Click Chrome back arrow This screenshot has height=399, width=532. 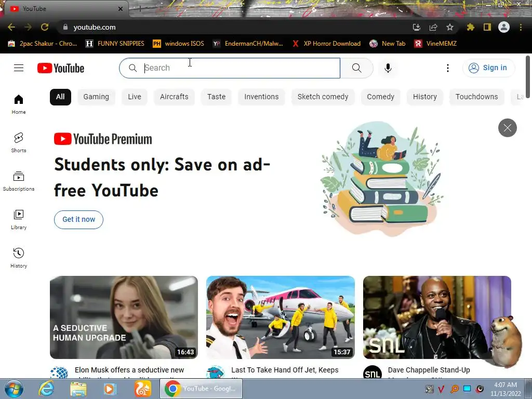[x=11, y=27]
